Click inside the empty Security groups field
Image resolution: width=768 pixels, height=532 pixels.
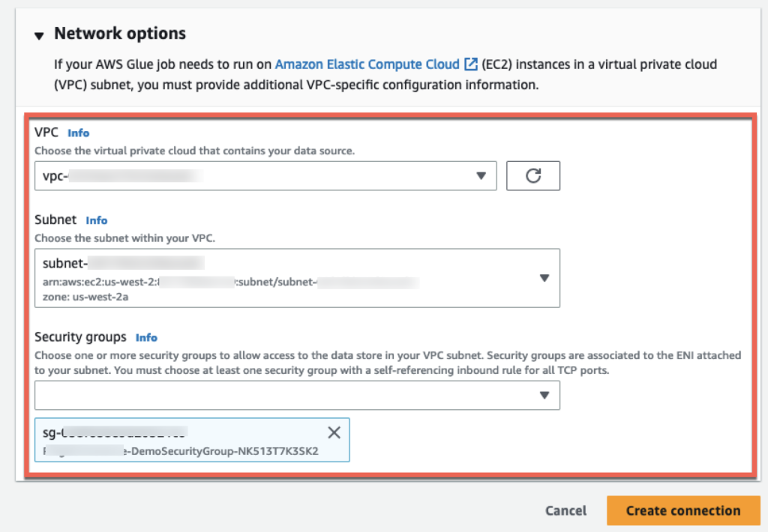(285, 395)
